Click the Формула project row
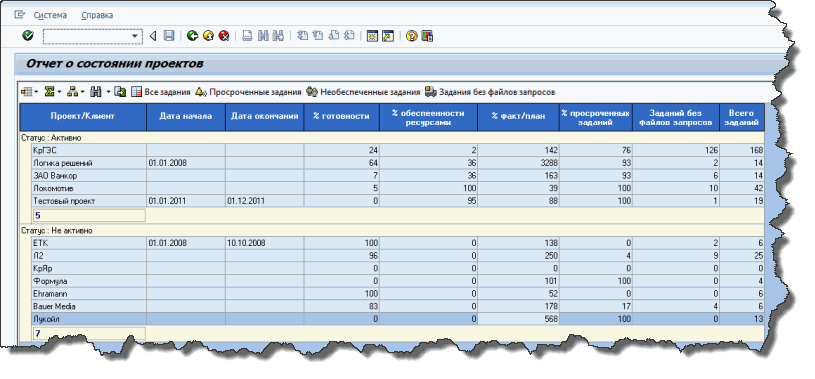Viewport: 815px width, 379px height. pos(398,281)
